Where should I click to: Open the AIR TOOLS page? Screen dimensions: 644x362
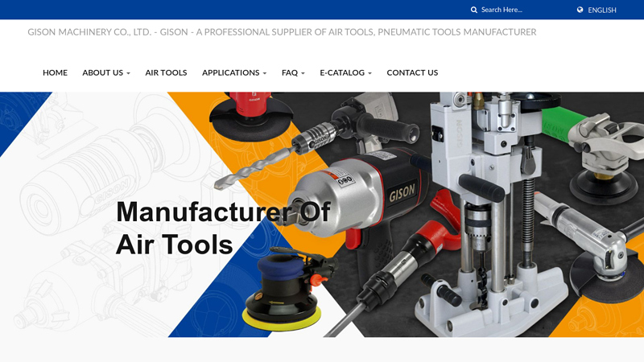pos(166,72)
